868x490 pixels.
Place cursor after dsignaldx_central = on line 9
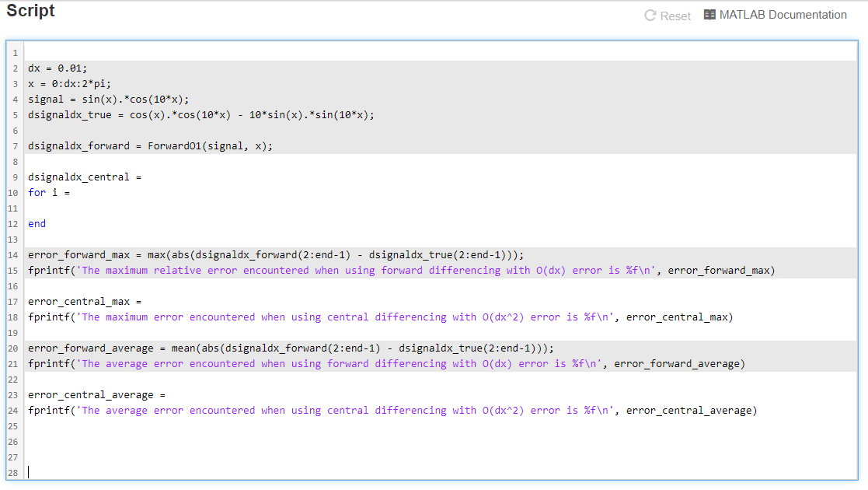click(x=142, y=177)
